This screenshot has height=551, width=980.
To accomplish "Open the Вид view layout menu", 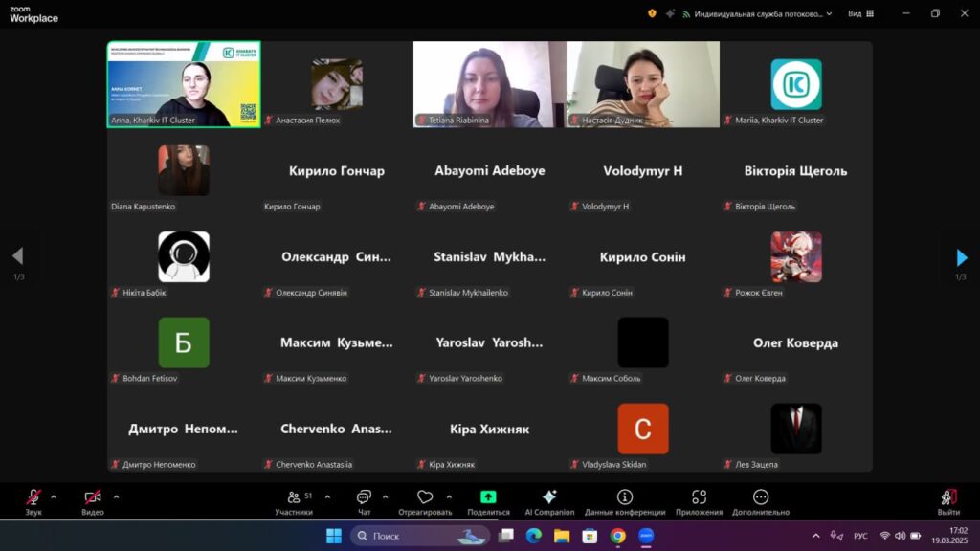I will 859,13.
